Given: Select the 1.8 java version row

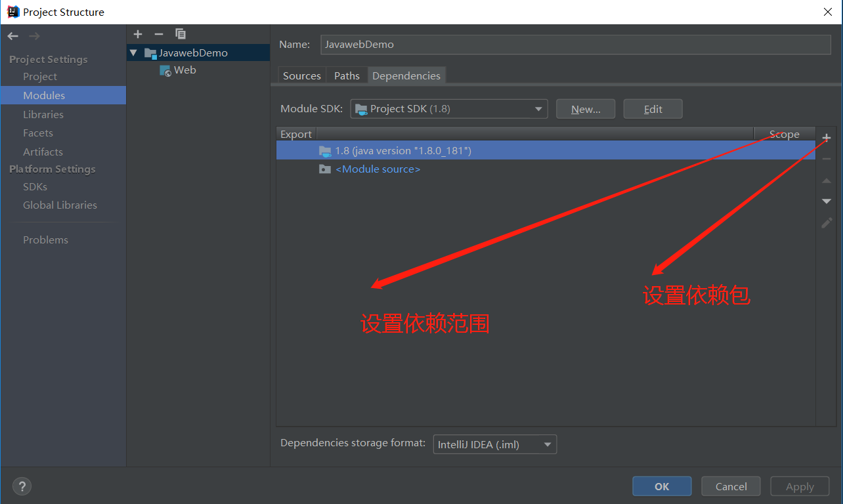Looking at the screenshot, I should (x=546, y=151).
